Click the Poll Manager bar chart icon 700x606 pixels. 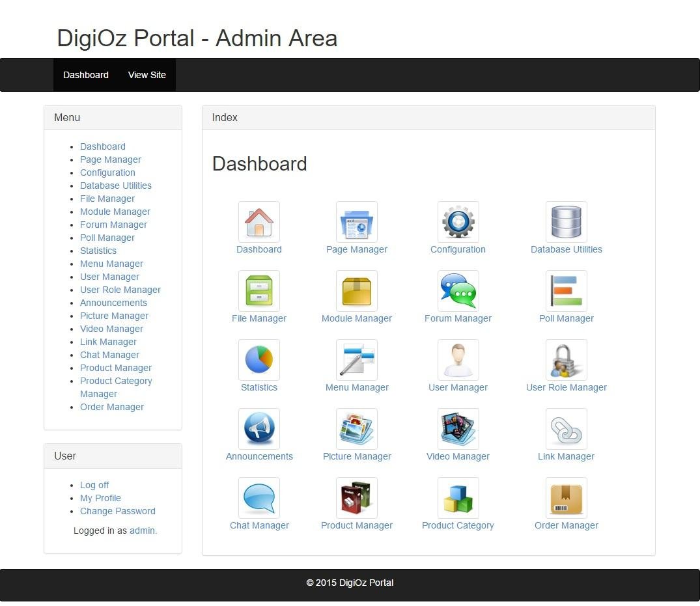pyautogui.click(x=566, y=290)
